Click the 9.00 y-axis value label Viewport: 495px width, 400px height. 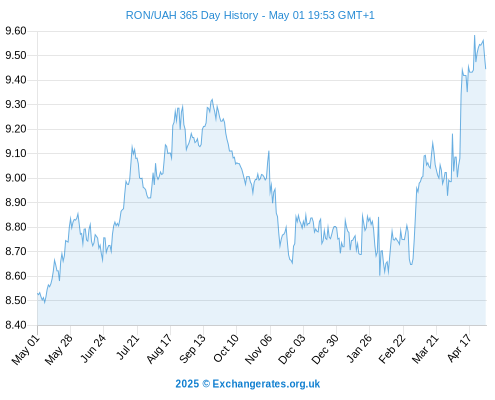(x=16, y=178)
